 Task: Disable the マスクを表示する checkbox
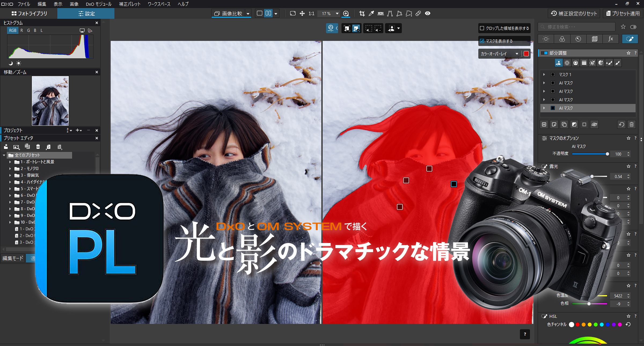pos(482,41)
